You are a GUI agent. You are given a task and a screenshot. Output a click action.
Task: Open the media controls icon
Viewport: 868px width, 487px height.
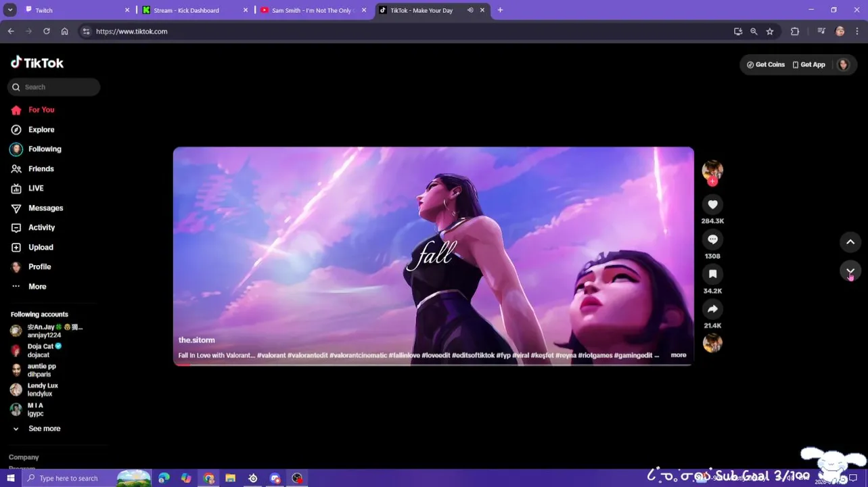pyautogui.click(x=821, y=31)
